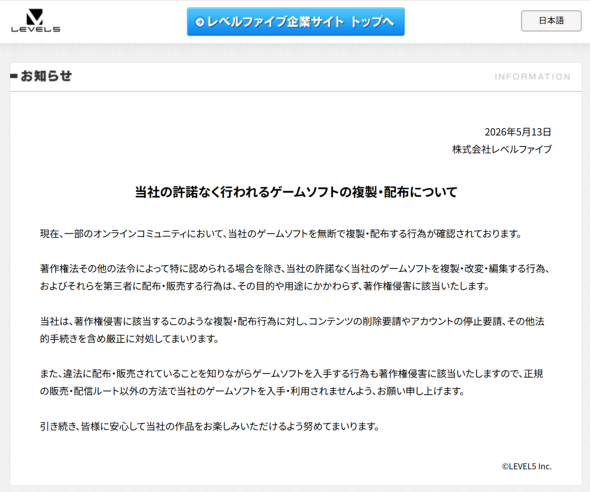Click the line starting 的手続きを含め厳正に
The width and height of the screenshot is (590, 492).
click(129, 339)
